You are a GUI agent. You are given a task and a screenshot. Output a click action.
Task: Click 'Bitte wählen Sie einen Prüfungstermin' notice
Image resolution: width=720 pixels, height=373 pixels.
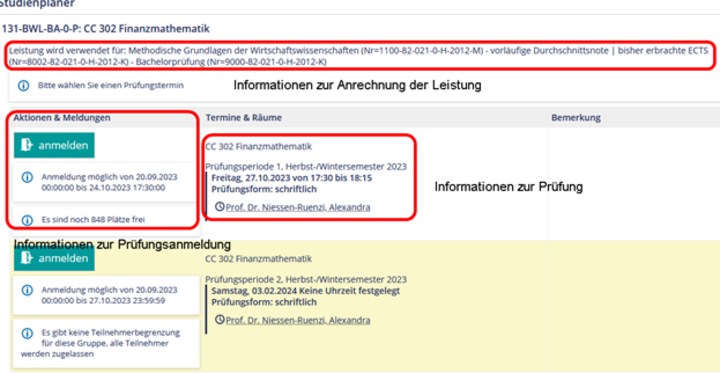point(111,85)
